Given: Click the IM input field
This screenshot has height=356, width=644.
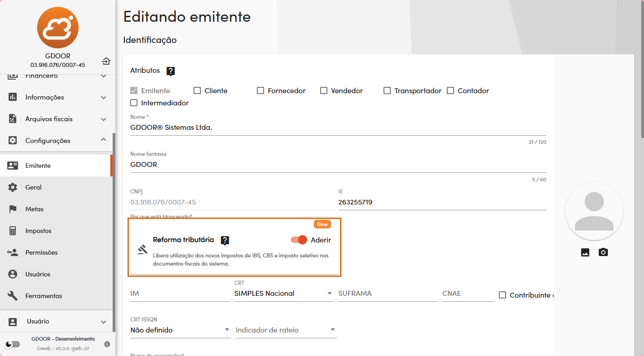Looking at the screenshot, I should (180, 294).
